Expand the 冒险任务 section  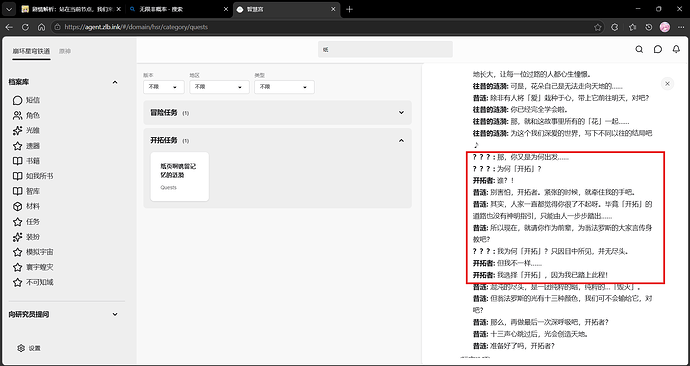point(278,113)
